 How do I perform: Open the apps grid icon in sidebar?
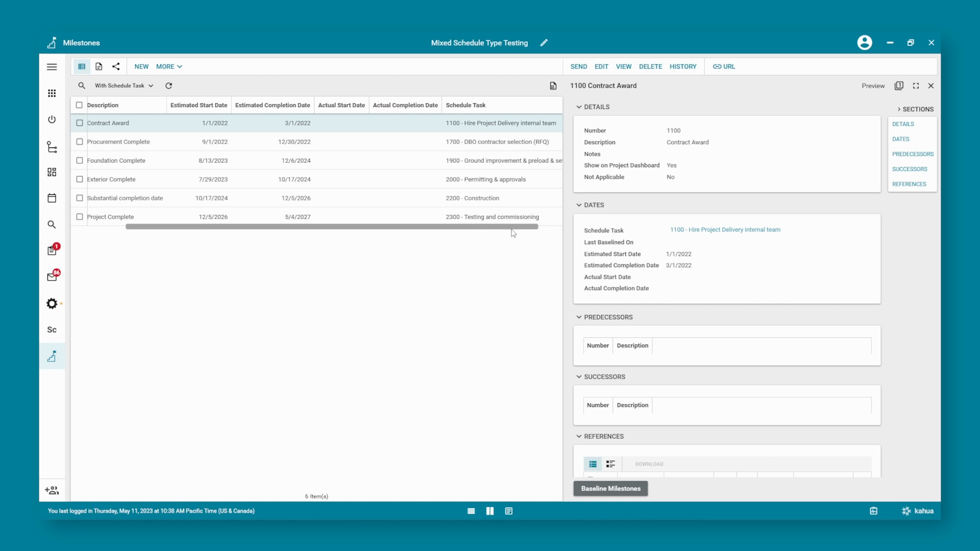[x=52, y=93]
